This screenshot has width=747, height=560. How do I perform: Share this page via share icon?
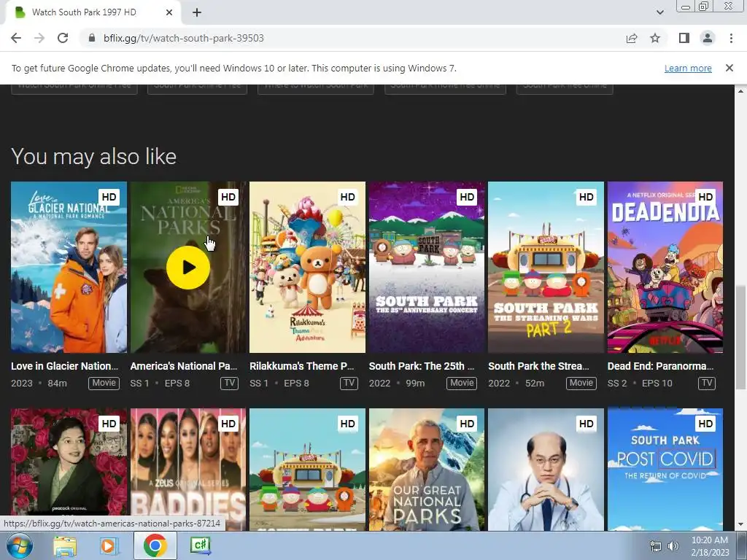pos(632,38)
